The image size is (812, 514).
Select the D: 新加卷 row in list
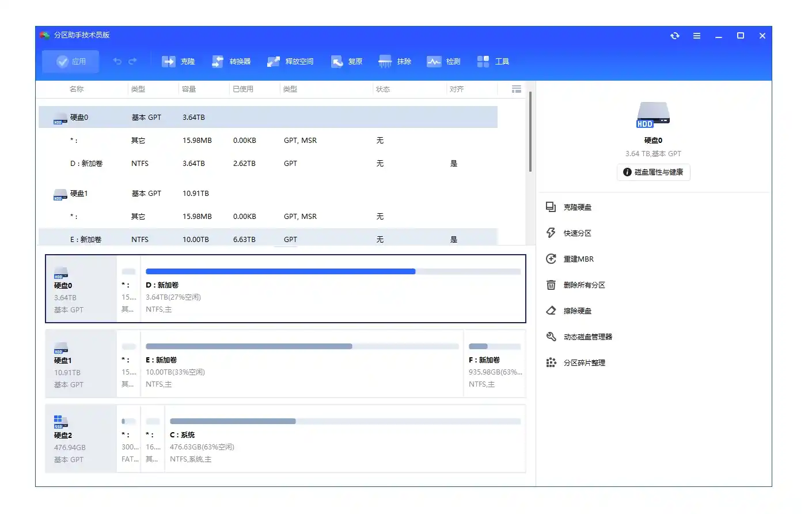click(268, 164)
